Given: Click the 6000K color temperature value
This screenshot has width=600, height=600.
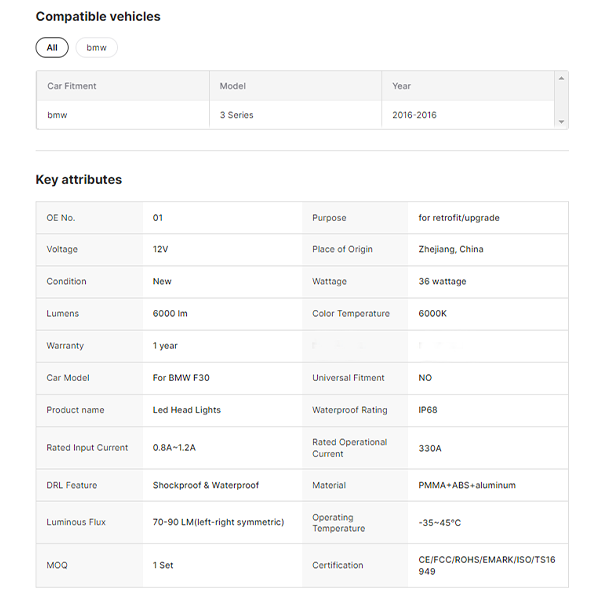Looking at the screenshot, I should point(433,314).
